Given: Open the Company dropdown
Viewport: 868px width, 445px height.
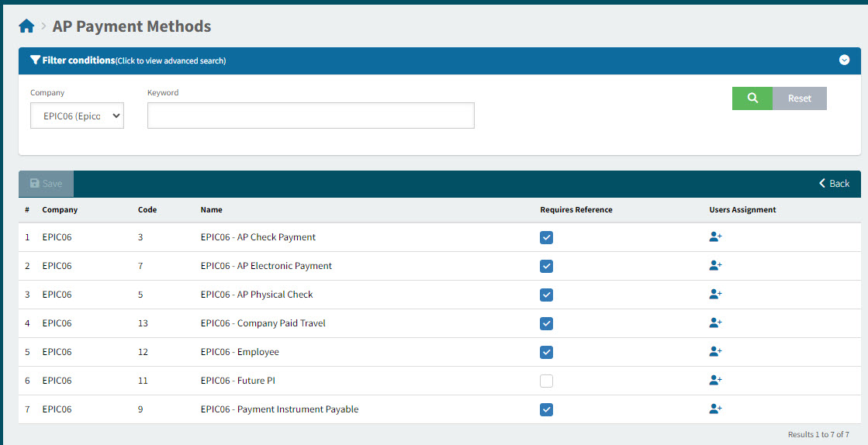Looking at the screenshot, I should click(77, 116).
